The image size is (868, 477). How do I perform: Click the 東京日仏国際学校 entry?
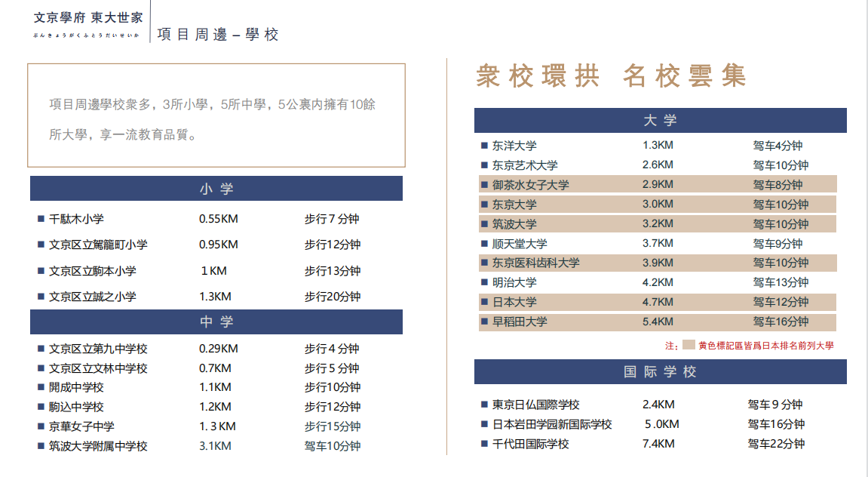tap(535, 405)
